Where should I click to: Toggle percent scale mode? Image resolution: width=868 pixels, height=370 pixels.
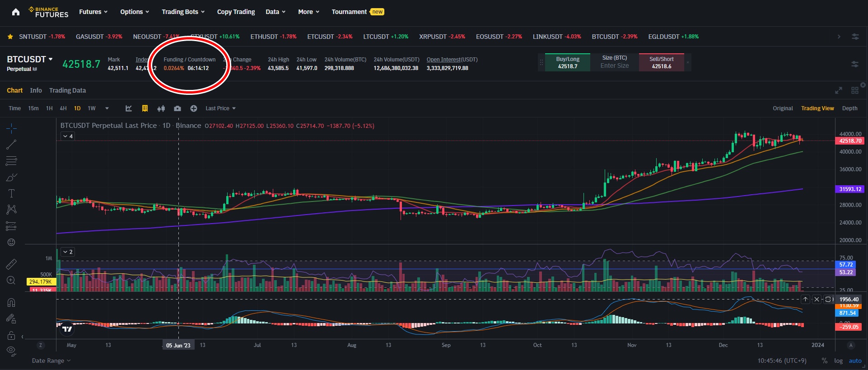[x=825, y=361]
